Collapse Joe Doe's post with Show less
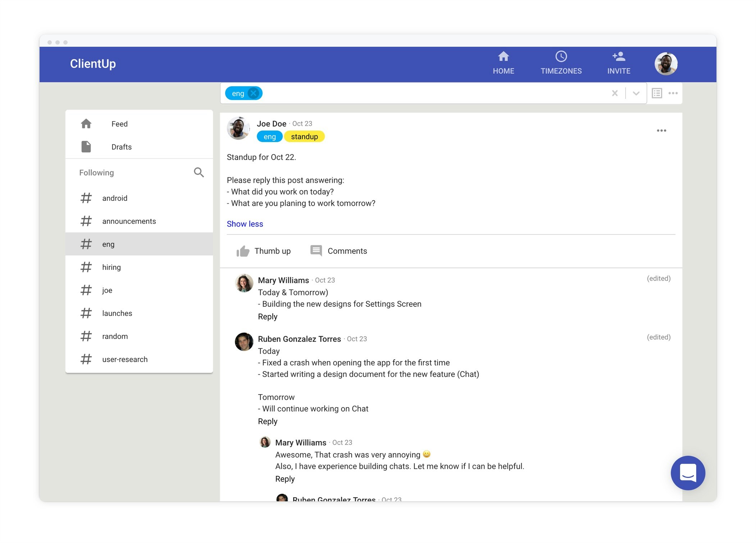This screenshot has width=756, height=543. pyautogui.click(x=245, y=224)
